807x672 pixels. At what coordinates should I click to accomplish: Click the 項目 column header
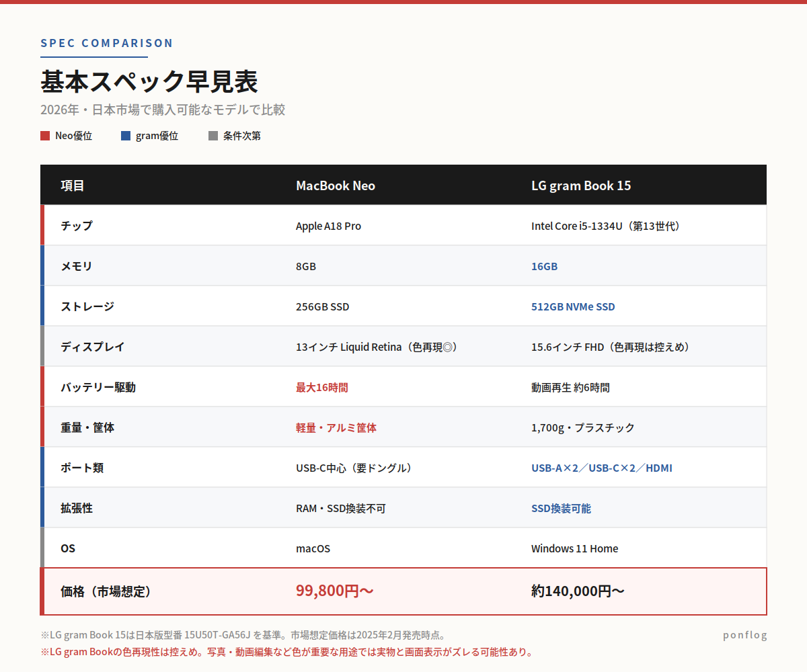pos(73,185)
